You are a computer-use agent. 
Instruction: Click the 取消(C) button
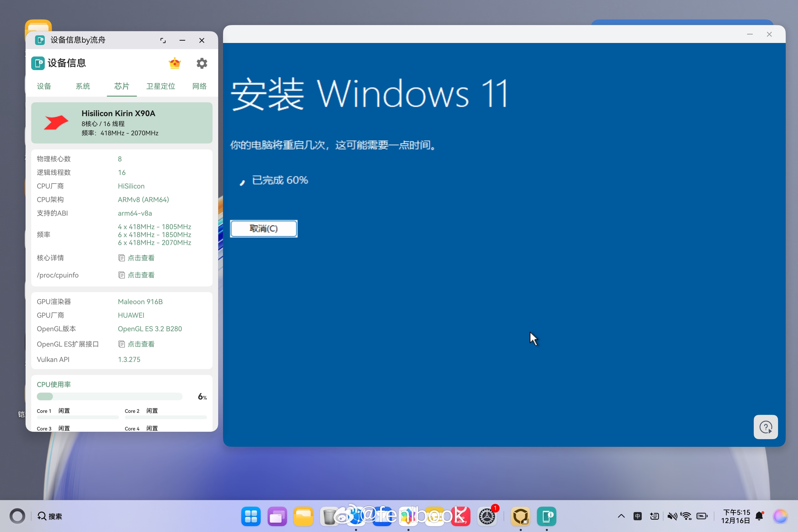pos(263,229)
